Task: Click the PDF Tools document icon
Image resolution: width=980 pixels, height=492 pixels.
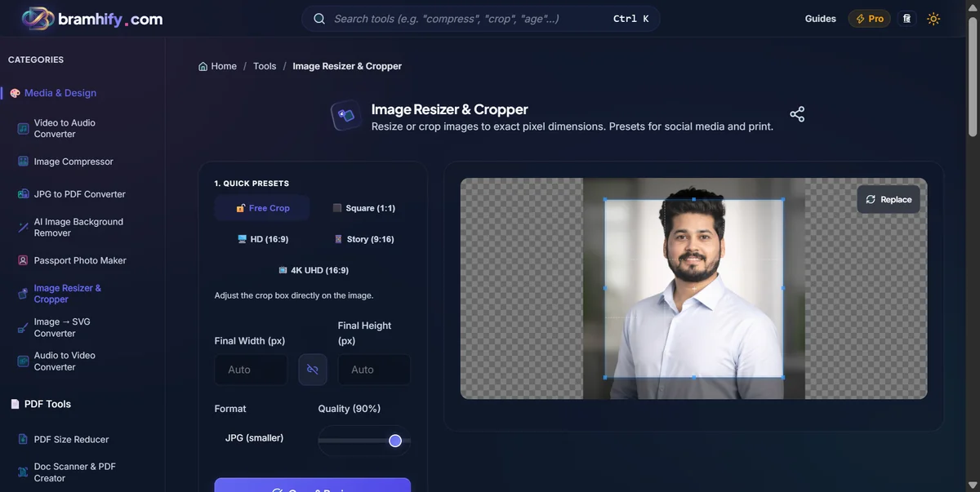Action: pos(15,404)
